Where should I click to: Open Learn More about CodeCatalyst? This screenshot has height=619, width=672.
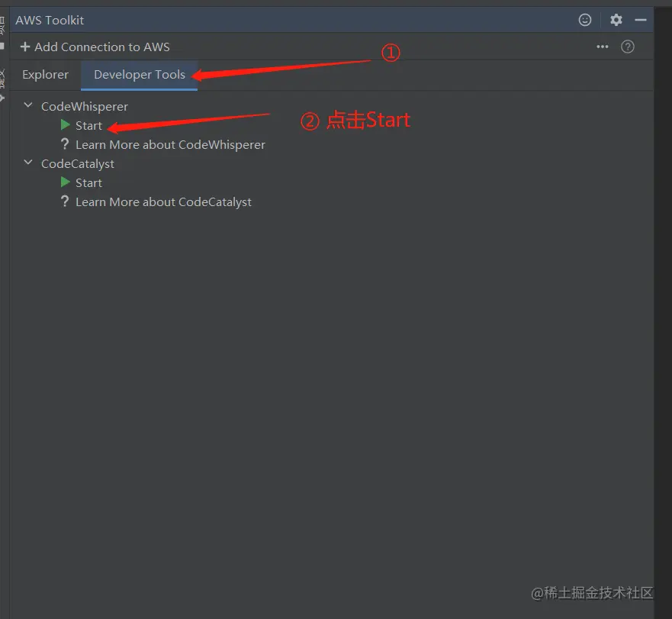(163, 201)
